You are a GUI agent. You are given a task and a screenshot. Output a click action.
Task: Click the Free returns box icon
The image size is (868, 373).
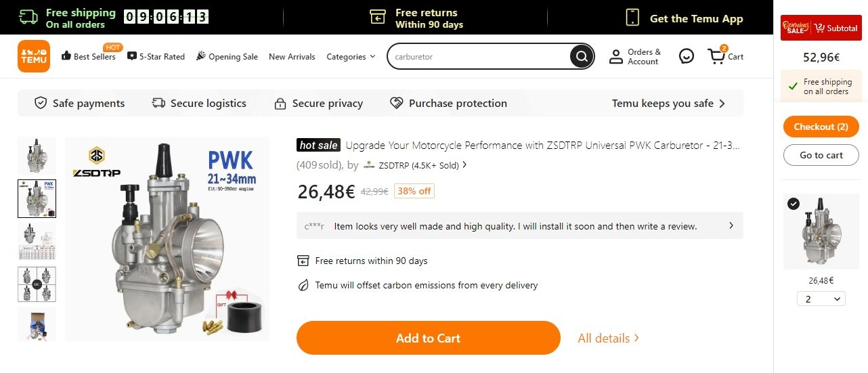(x=378, y=18)
